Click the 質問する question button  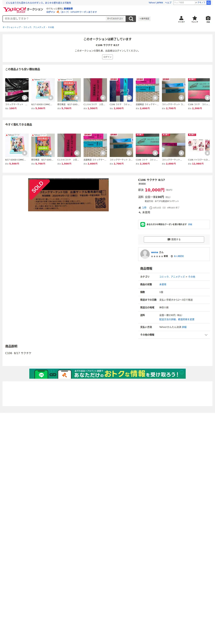coord(174,240)
